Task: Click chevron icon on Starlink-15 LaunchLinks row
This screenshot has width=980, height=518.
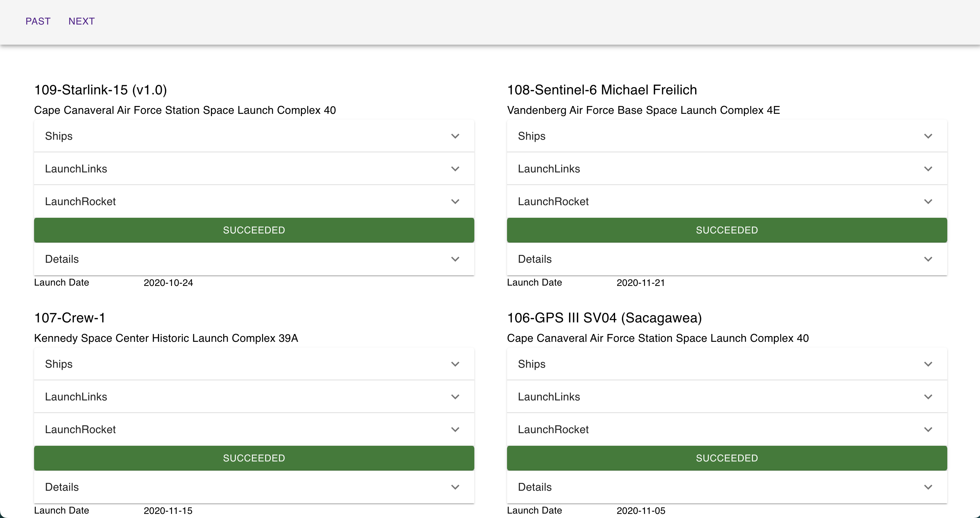Action: [x=455, y=169]
